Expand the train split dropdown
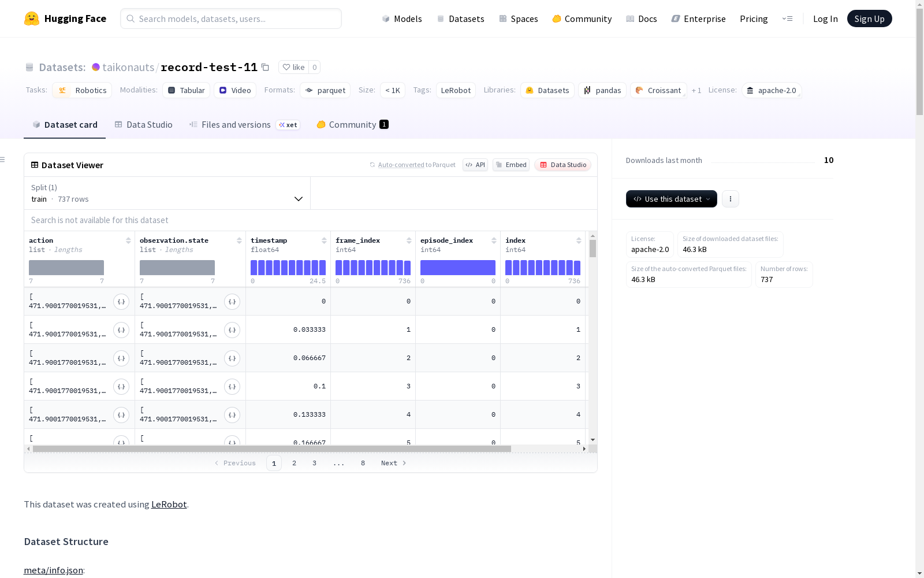Image resolution: width=924 pixels, height=578 pixels. 167,193
